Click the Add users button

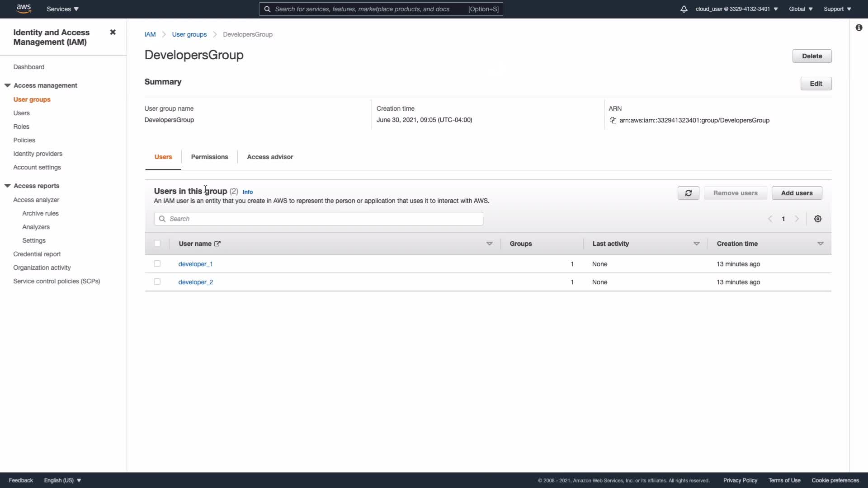(797, 193)
